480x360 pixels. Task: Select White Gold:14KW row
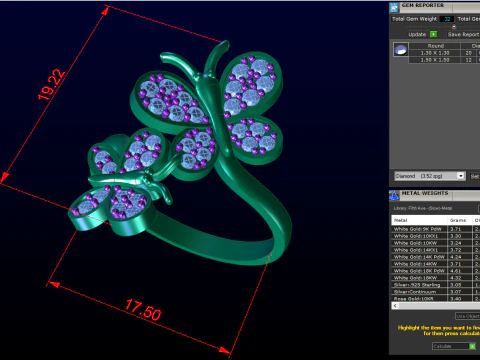(x=436, y=264)
